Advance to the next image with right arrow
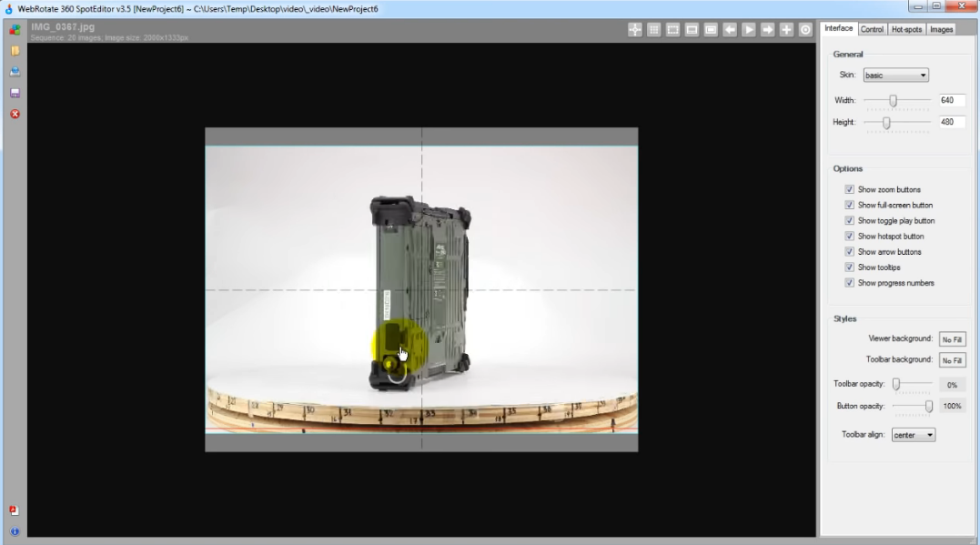 (x=768, y=30)
